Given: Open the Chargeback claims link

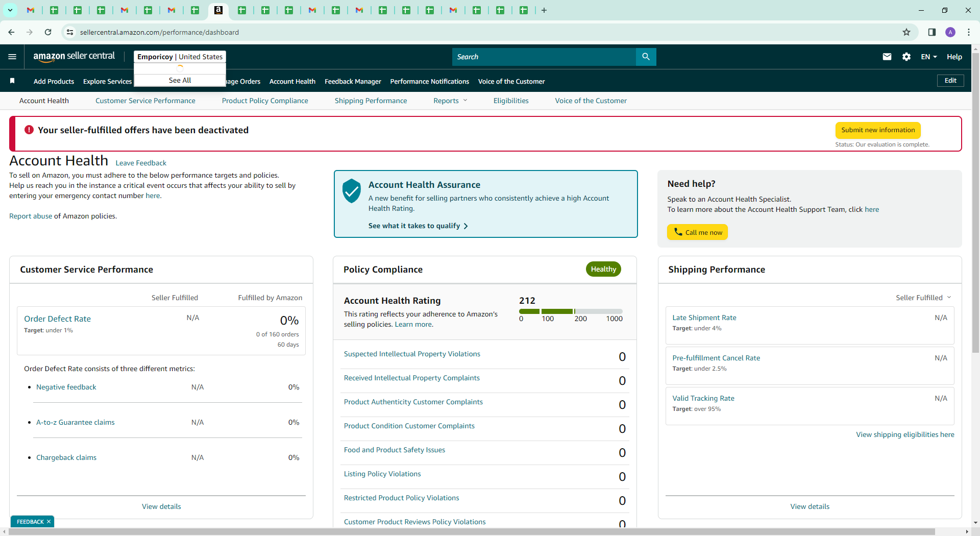Looking at the screenshot, I should click(66, 457).
